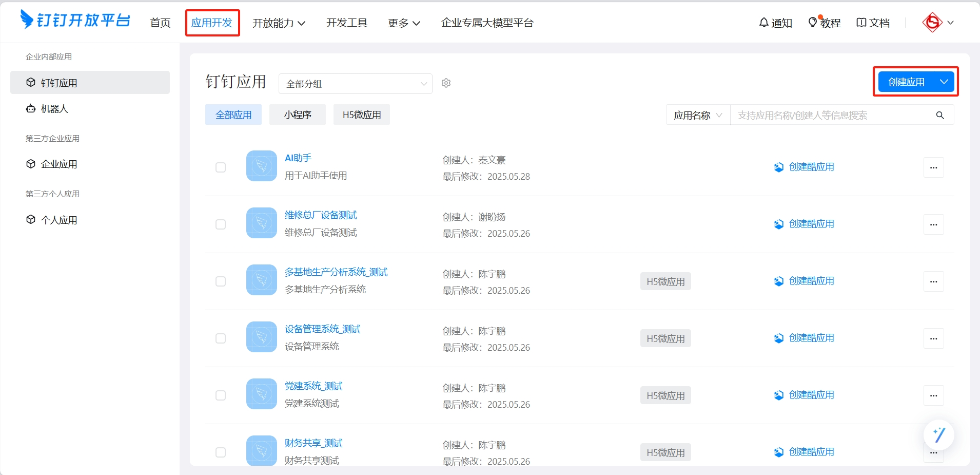Expand the account menu chevron
The height and width of the screenshot is (475, 980).
[950, 23]
